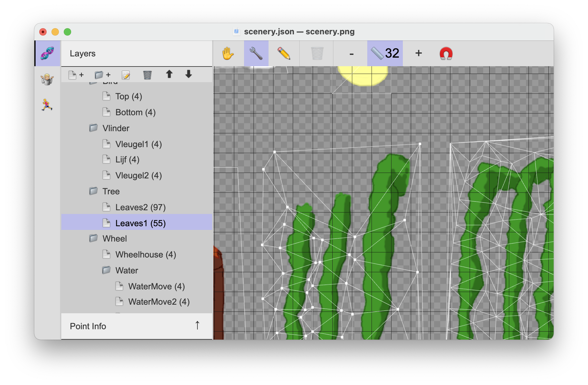Select the Vleugel2 (4) layer
Screen dimensions: 588x385
[x=137, y=175]
